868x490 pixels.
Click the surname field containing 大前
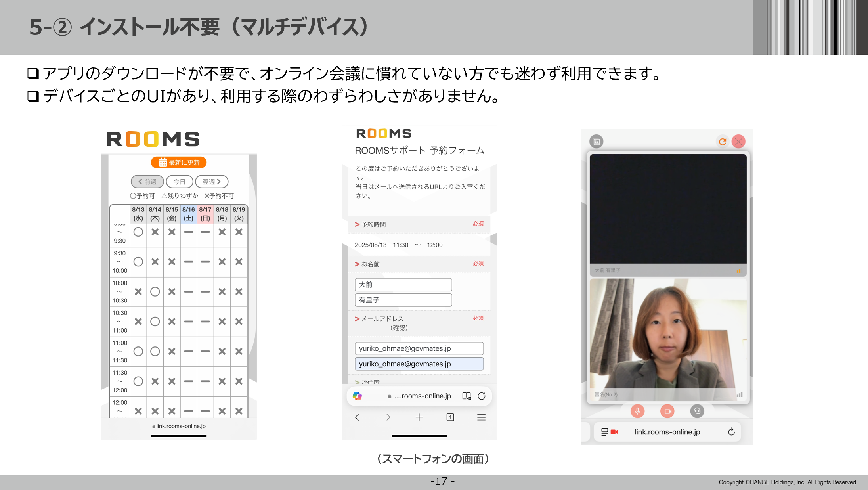(403, 285)
